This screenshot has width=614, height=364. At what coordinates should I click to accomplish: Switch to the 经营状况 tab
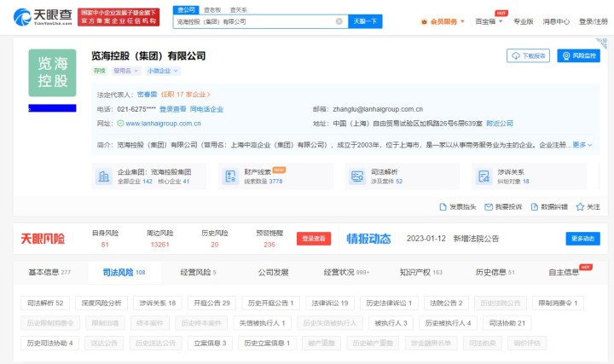pos(346,272)
